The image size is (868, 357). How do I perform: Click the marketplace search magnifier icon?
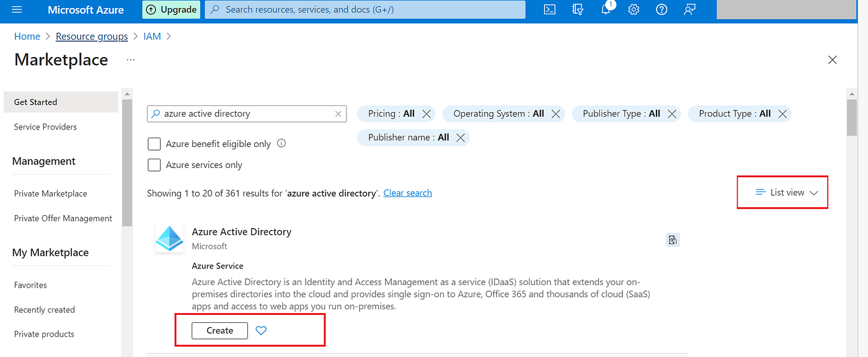click(156, 114)
